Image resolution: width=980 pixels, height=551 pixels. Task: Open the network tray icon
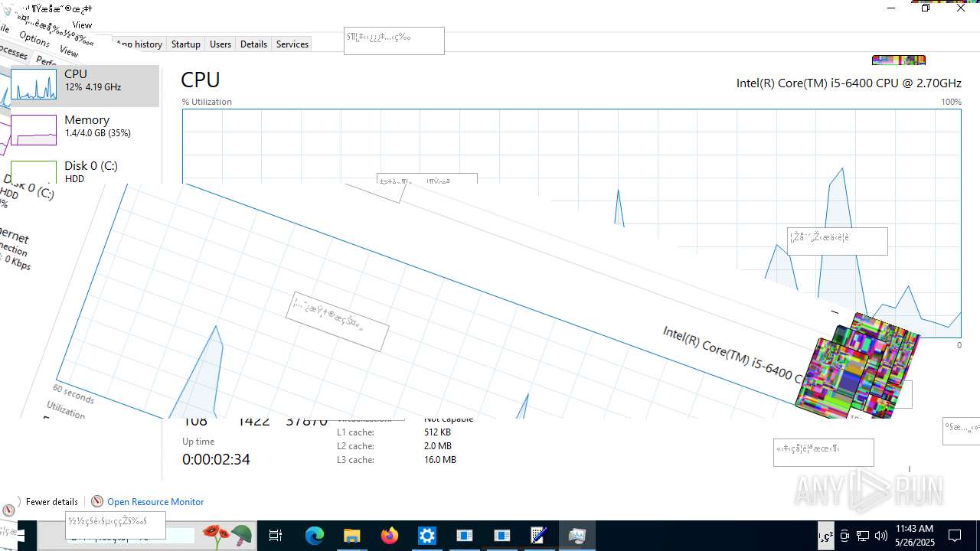tap(862, 536)
